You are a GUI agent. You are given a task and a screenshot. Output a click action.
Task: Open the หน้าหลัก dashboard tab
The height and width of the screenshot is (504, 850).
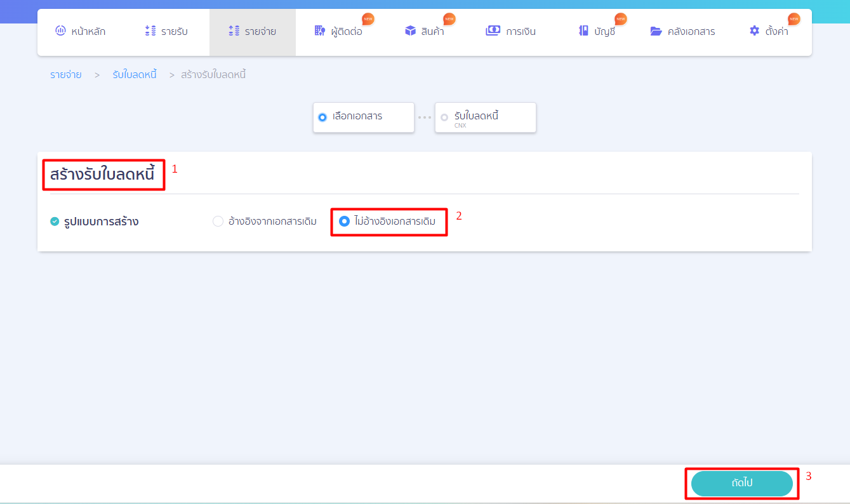coord(80,31)
